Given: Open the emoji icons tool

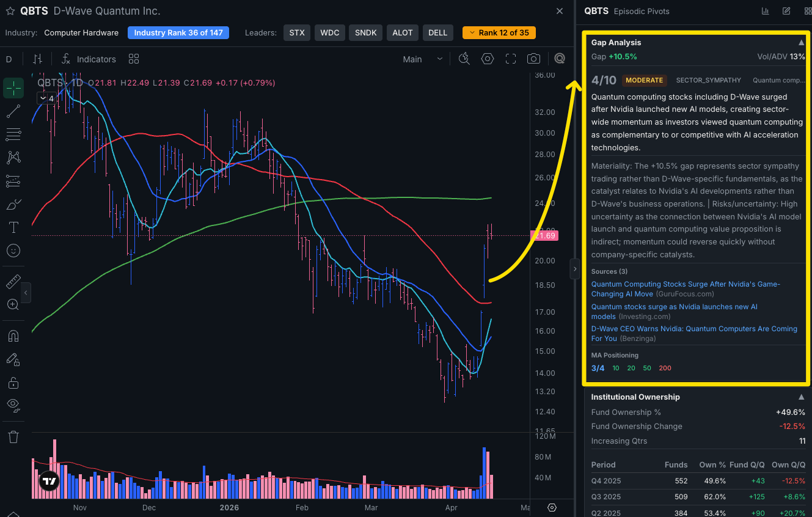Looking at the screenshot, I should pos(13,251).
